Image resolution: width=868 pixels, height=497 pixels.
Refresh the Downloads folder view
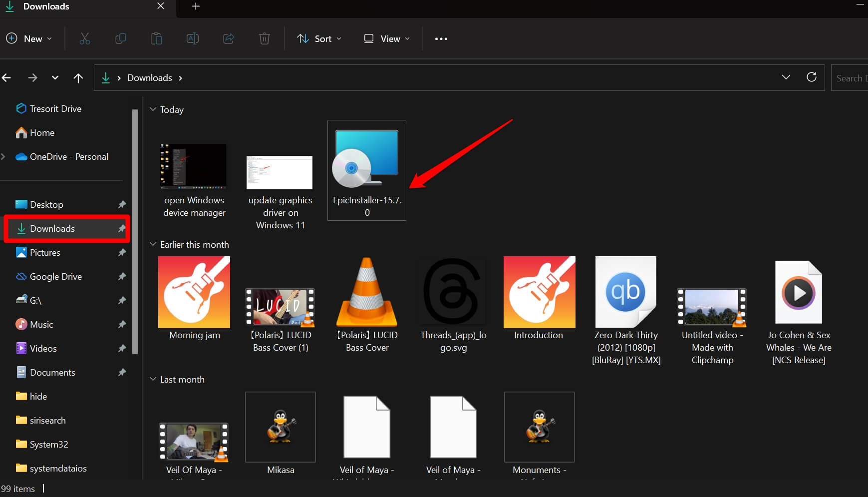[x=812, y=77]
